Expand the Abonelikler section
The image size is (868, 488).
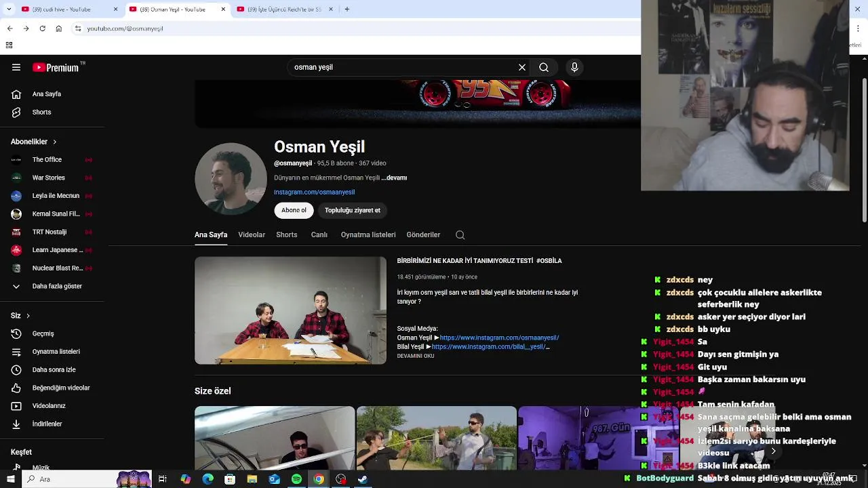point(34,142)
